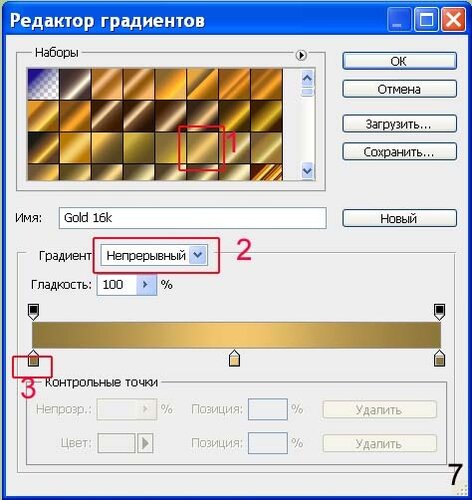Click the Отмена cancel button
The height and width of the screenshot is (500, 472).
pos(399,89)
